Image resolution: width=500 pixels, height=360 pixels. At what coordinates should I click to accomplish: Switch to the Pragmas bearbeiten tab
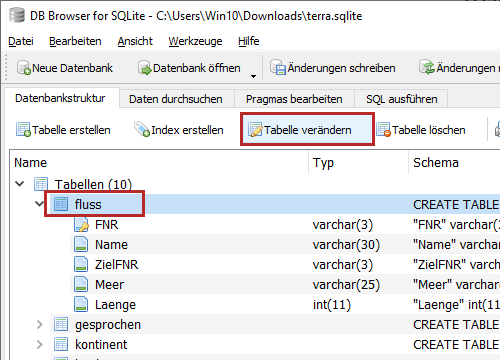point(294,99)
